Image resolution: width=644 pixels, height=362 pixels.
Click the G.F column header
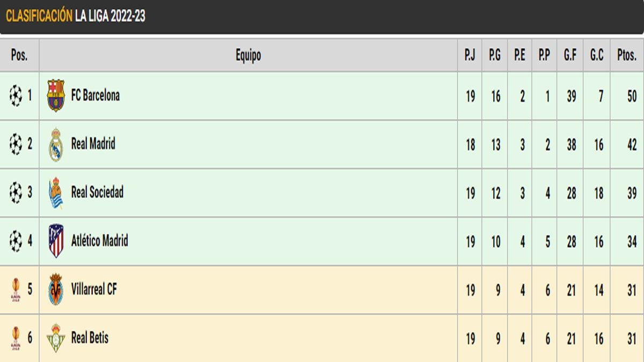(x=570, y=55)
